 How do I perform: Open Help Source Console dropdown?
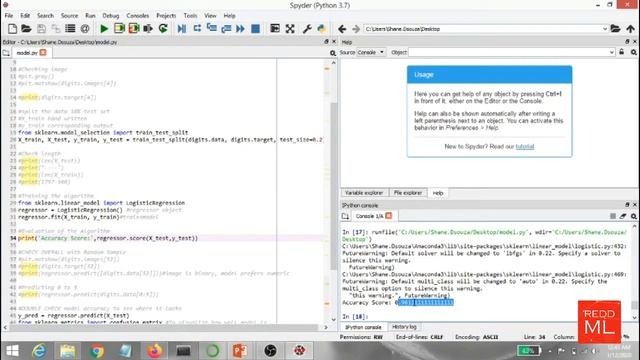click(x=371, y=52)
